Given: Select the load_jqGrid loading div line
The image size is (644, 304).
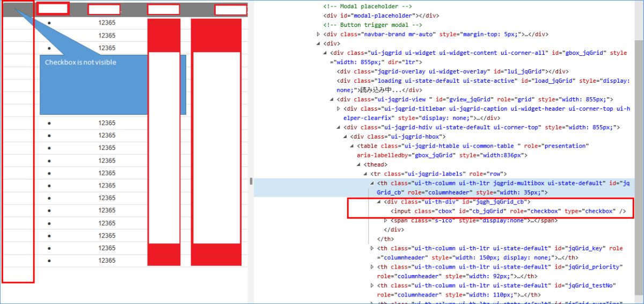Looking at the screenshot, I should pyautogui.click(x=483, y=85).
